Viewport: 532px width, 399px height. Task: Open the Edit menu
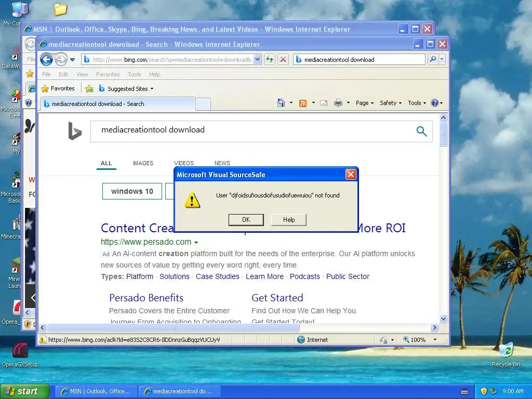(63, 74)
